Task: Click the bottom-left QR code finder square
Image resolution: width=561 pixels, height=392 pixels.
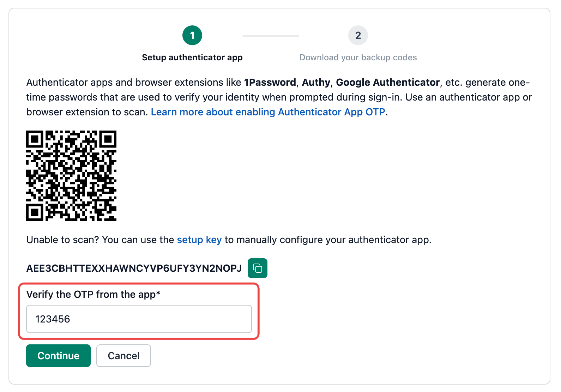Action: 35,212
